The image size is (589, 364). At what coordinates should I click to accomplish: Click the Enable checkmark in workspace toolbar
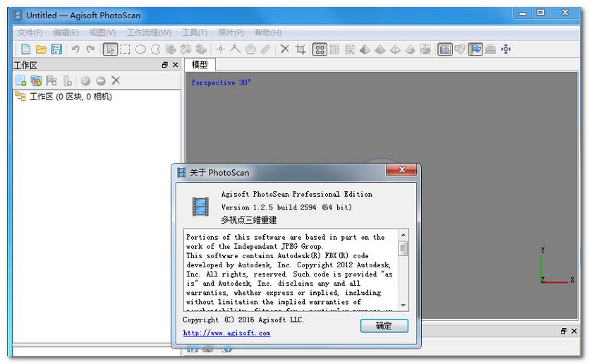pyautogui.click(x=85, y=80)
